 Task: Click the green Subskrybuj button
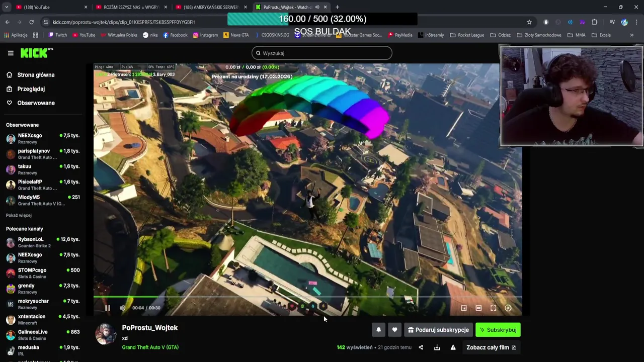point(498,330)
